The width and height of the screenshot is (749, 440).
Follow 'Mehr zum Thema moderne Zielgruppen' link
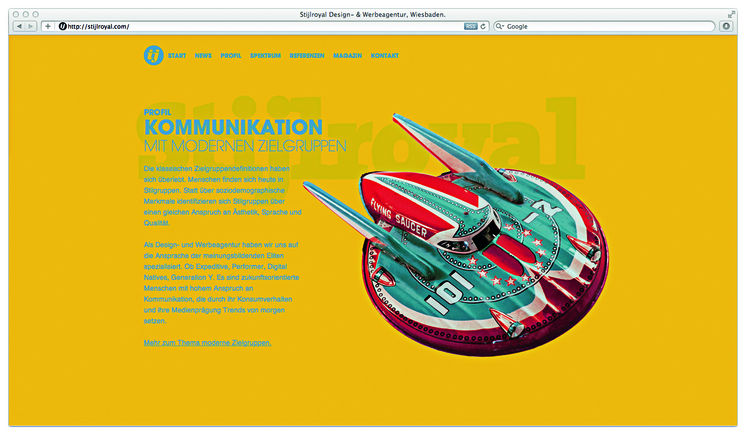(x=207, y=343)
